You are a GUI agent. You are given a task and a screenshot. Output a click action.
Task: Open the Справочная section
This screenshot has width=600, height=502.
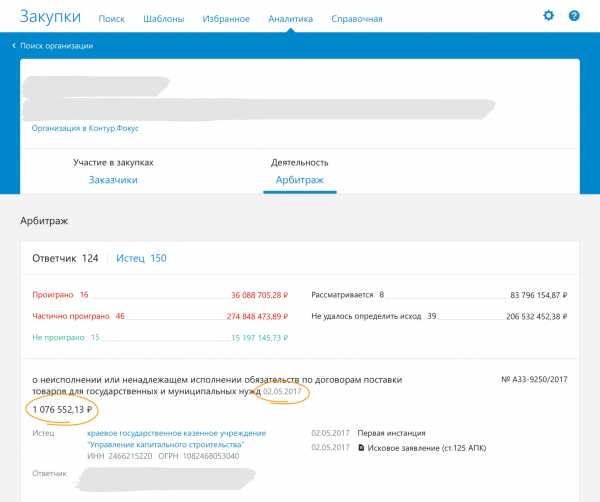tap(358, 18)
